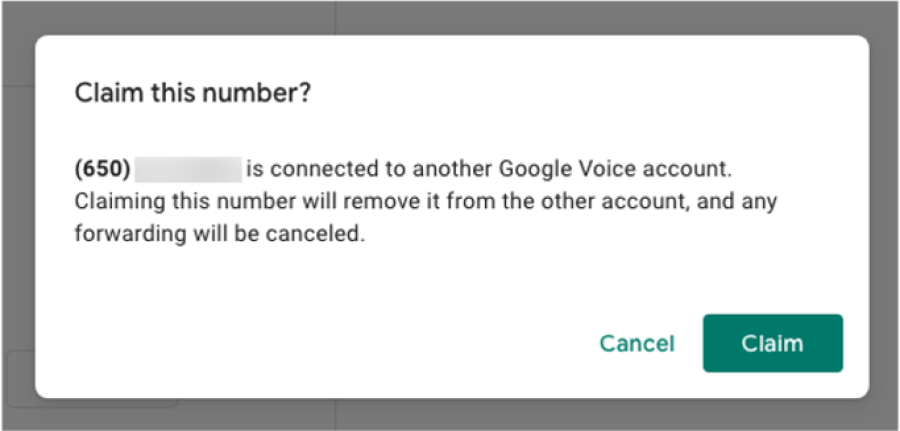Click the dimmed backdrop above the dialog
900x431 pixels.
[x=450, y=16]
